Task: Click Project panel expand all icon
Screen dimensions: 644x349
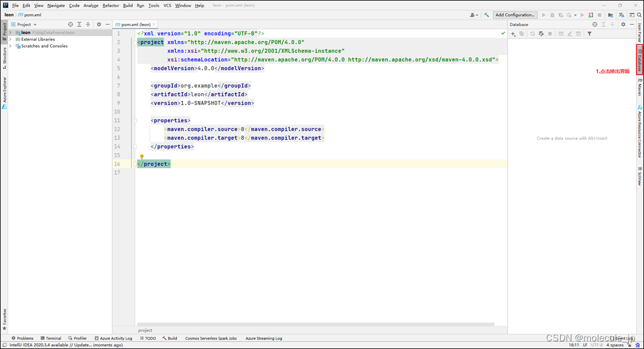Action: [x=79, y=25]
